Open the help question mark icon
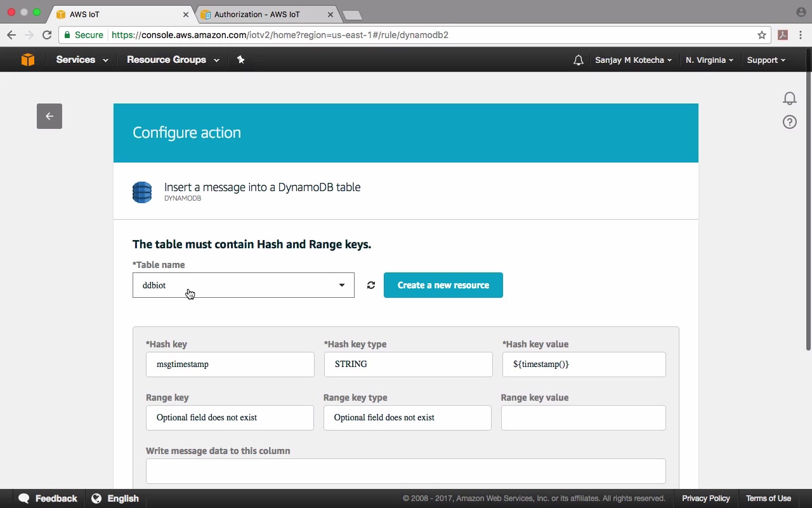Screen dimensions: 812x508 [x=790, y=122]
